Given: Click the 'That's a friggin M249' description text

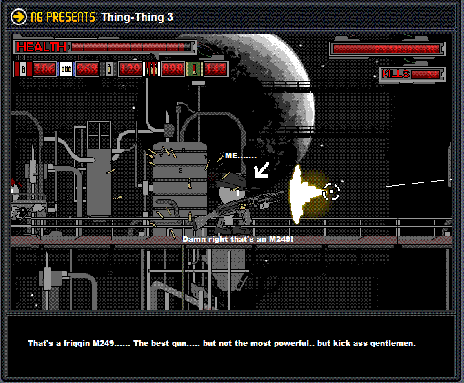Looking at the screenshot, I should coord(222,343).
